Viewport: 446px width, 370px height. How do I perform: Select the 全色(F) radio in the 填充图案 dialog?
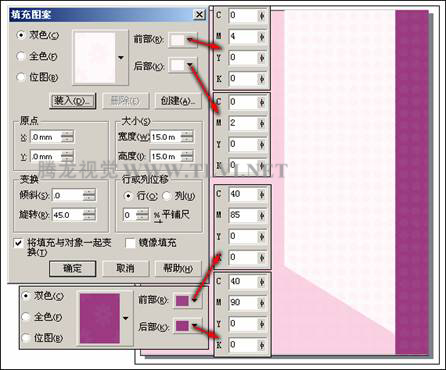pyautogui.click(x=21, y=56)
